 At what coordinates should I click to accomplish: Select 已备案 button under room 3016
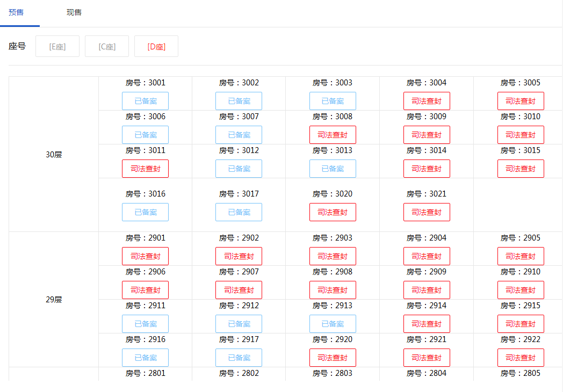(145, 212)
